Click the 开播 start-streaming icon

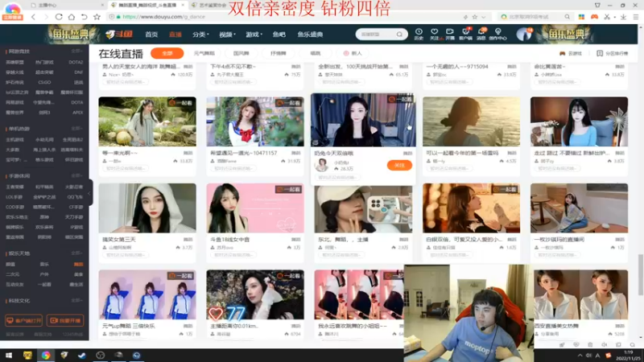tap(450, 34)
